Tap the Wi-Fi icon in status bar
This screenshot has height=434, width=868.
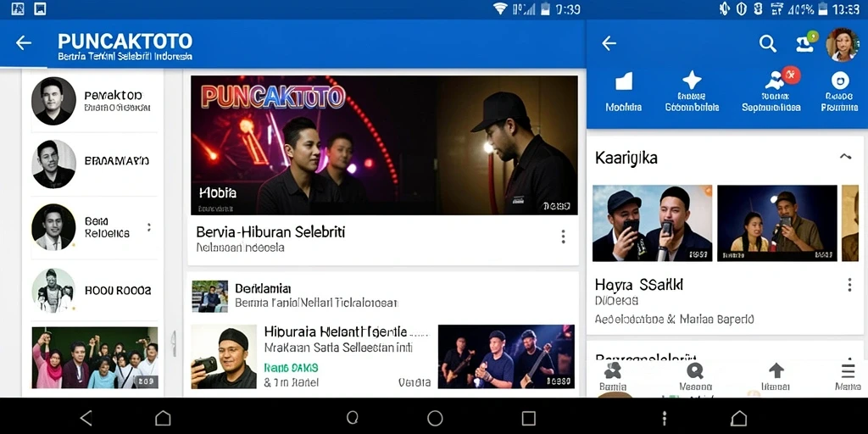pos(500,8)
